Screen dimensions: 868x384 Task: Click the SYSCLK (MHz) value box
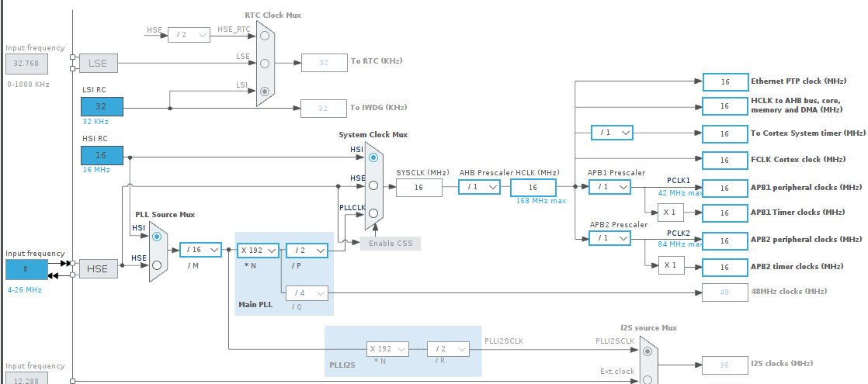tap(418, 187)
